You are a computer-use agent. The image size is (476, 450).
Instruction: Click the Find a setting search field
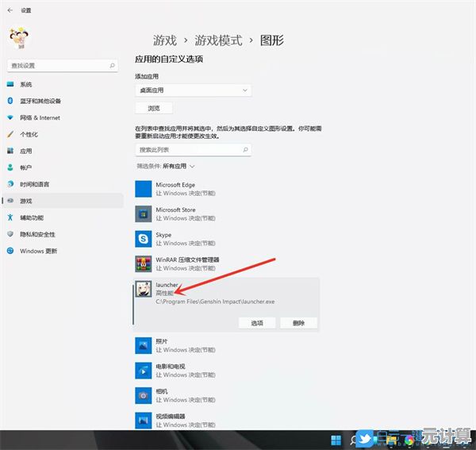pyautogui.click(x=62, y=66)
